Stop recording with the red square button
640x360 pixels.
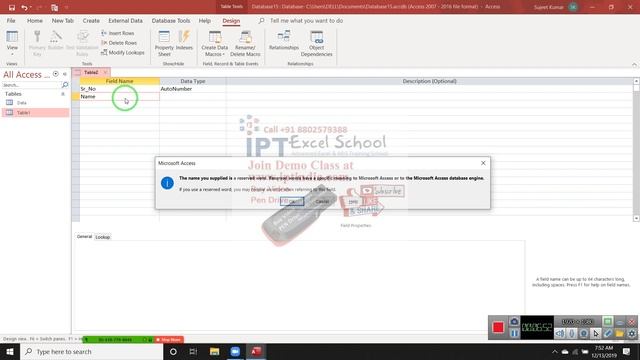pos(498,327)
